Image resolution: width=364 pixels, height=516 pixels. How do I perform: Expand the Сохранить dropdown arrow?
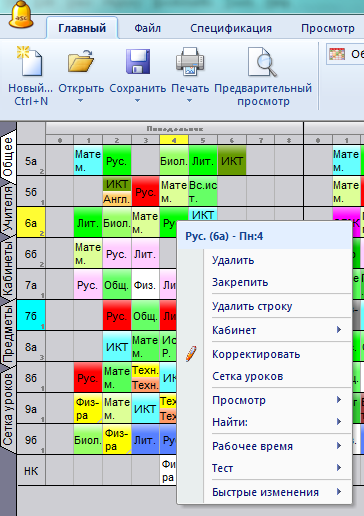point(137,101)
